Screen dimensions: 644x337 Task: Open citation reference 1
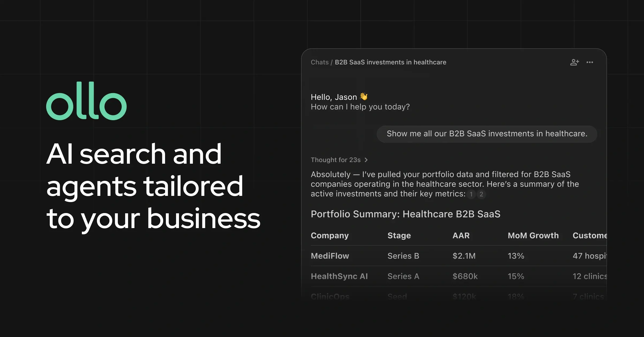471,194
